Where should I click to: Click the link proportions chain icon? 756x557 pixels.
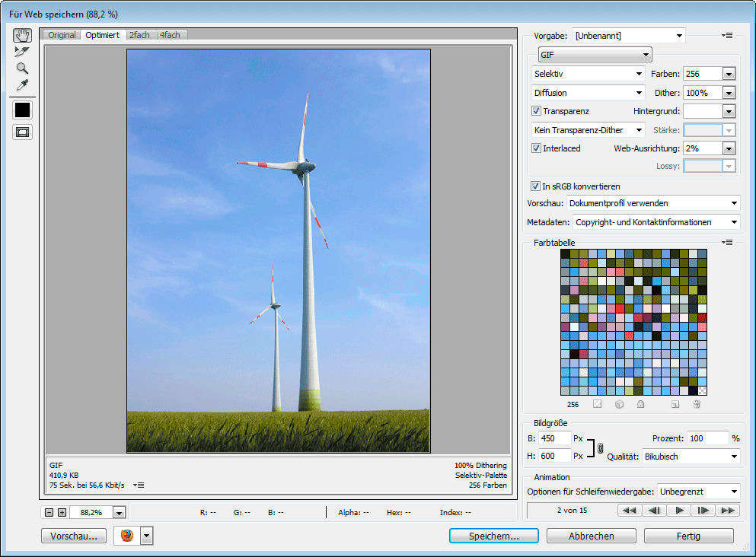point(600,447)
